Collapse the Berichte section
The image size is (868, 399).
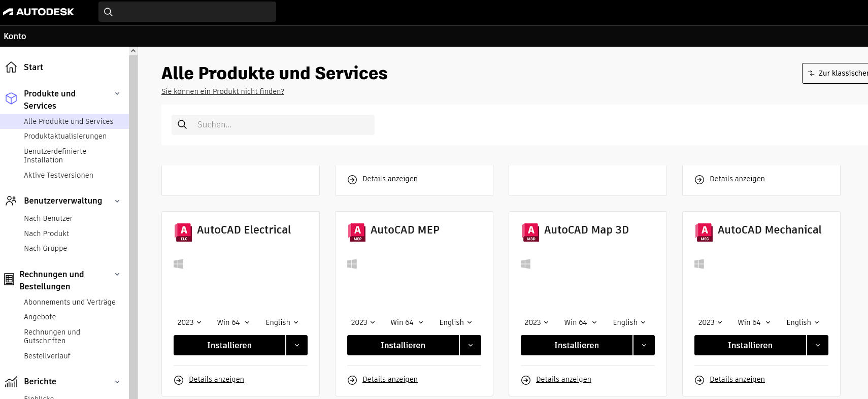click(117, 382)
